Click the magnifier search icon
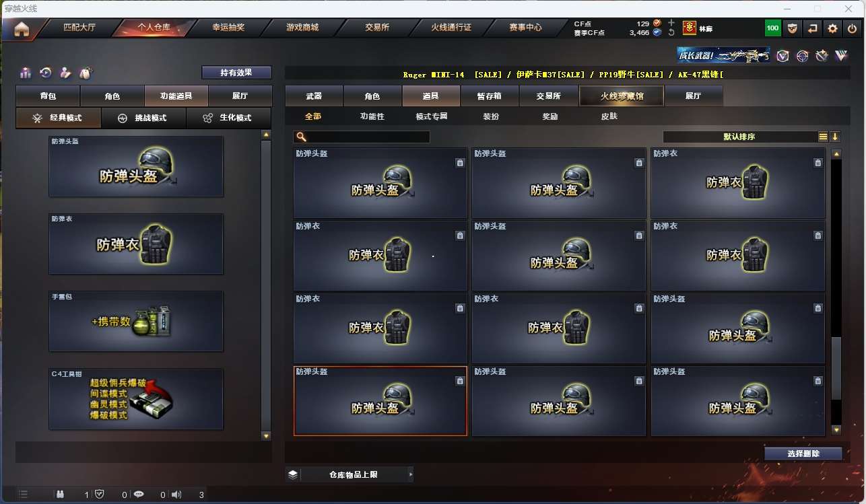 [301, 137]
